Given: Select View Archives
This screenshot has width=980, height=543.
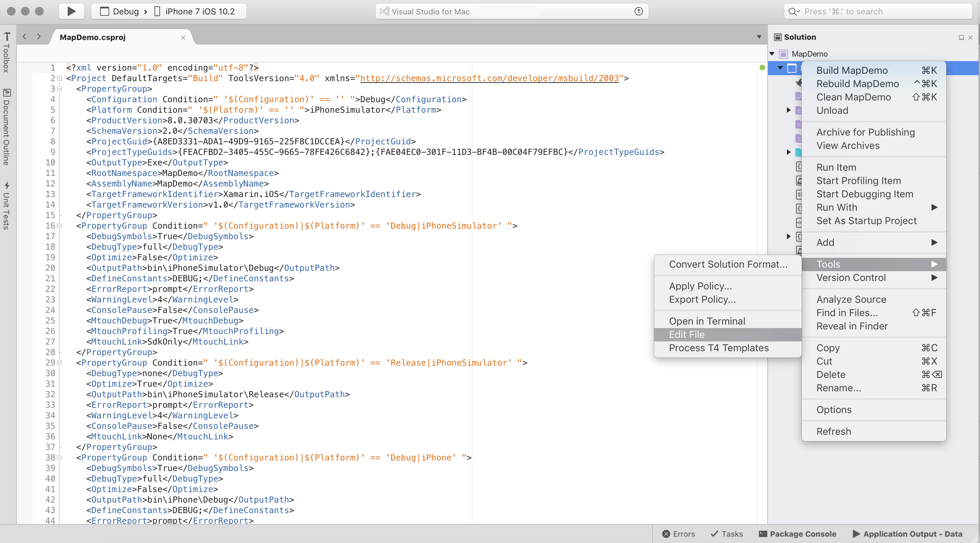Looking at the screenshot, I should click(874, 145).
